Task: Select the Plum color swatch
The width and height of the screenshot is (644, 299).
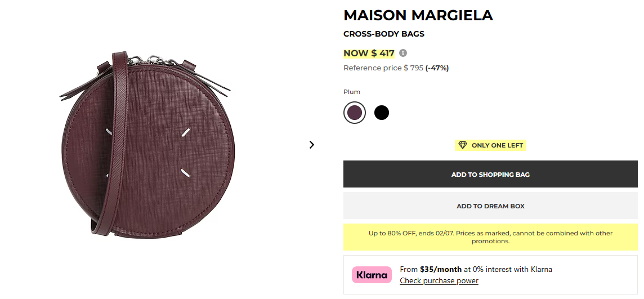Action: 355,113
